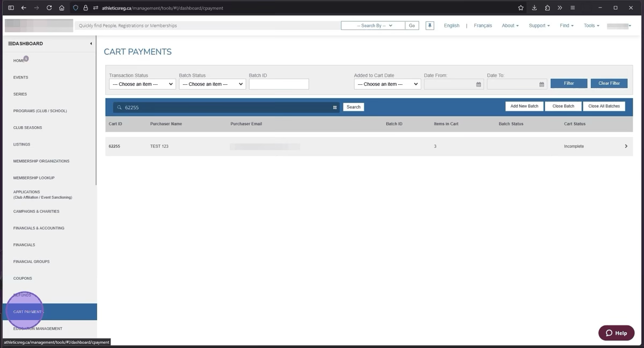Click the Add New Batch button
The width and height of the screenshot is (644, 348).
[524, 106]
